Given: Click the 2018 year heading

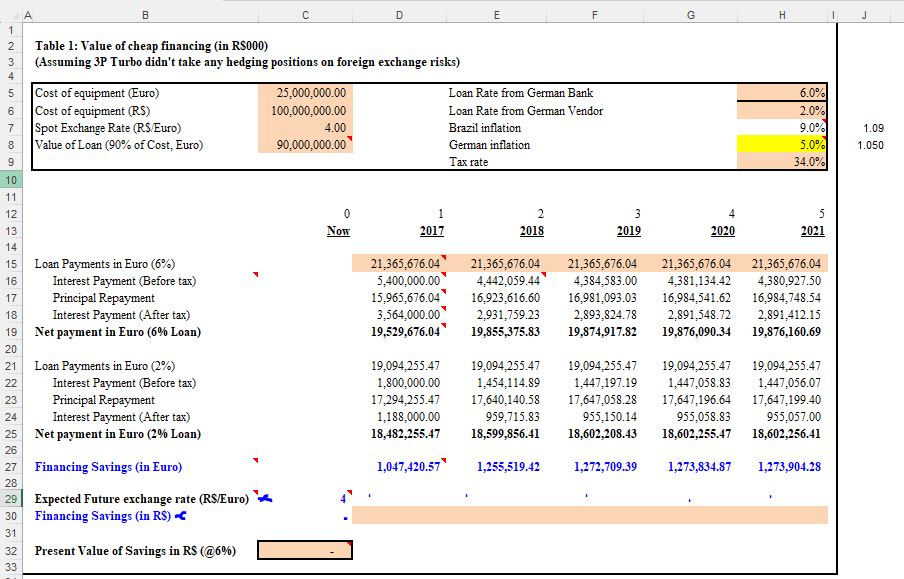Looking at the screenshot, I should click(x=531, y=231).
